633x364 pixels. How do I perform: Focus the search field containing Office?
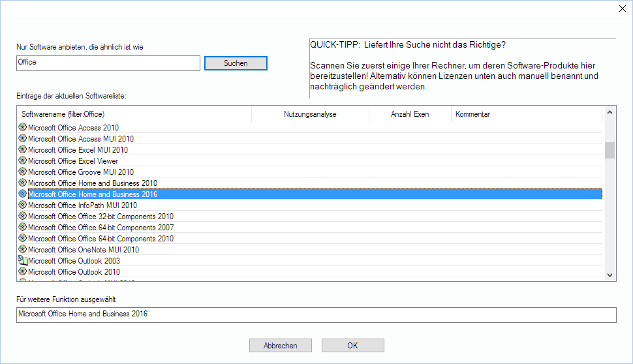pyautogui.click(x=108, y=63)
